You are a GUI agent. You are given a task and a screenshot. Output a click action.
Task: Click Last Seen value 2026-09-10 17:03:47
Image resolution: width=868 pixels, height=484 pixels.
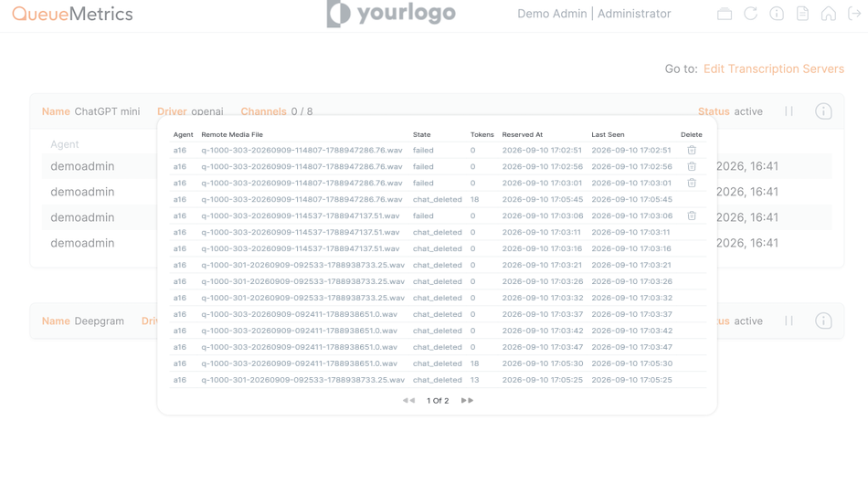[631, 347]
